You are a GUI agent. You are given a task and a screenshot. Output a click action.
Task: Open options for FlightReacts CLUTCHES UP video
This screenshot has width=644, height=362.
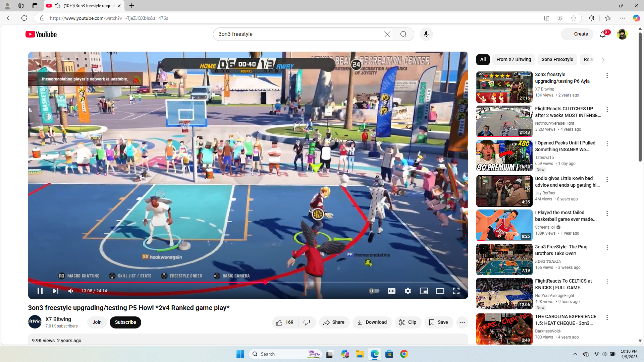(607, 110)
